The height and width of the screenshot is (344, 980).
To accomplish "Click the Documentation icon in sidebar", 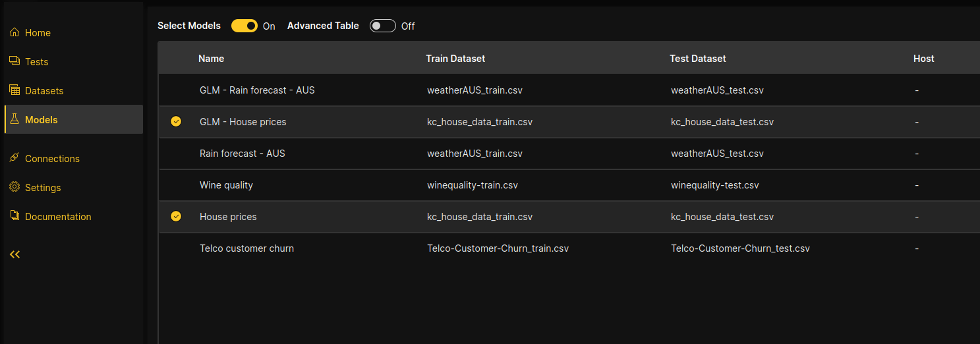I will [x=14, y=216].
